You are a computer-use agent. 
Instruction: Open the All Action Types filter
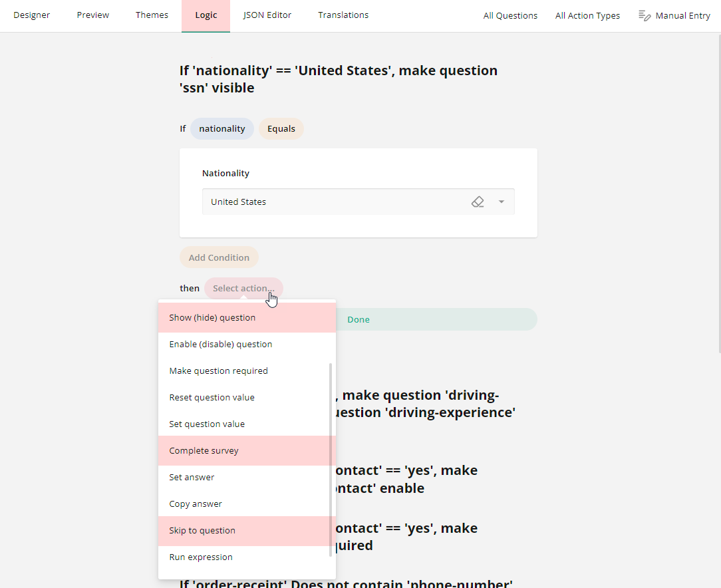(x=587, y=15)
